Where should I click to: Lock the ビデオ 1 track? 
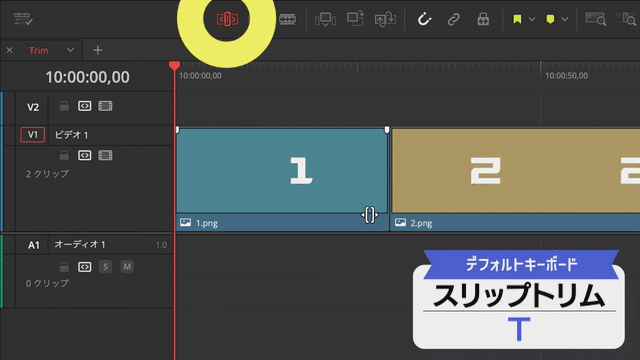(64, 155)
